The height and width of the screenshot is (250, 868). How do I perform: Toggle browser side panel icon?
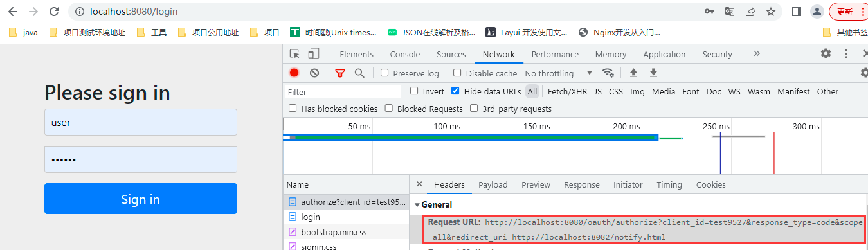coord(796,12)
